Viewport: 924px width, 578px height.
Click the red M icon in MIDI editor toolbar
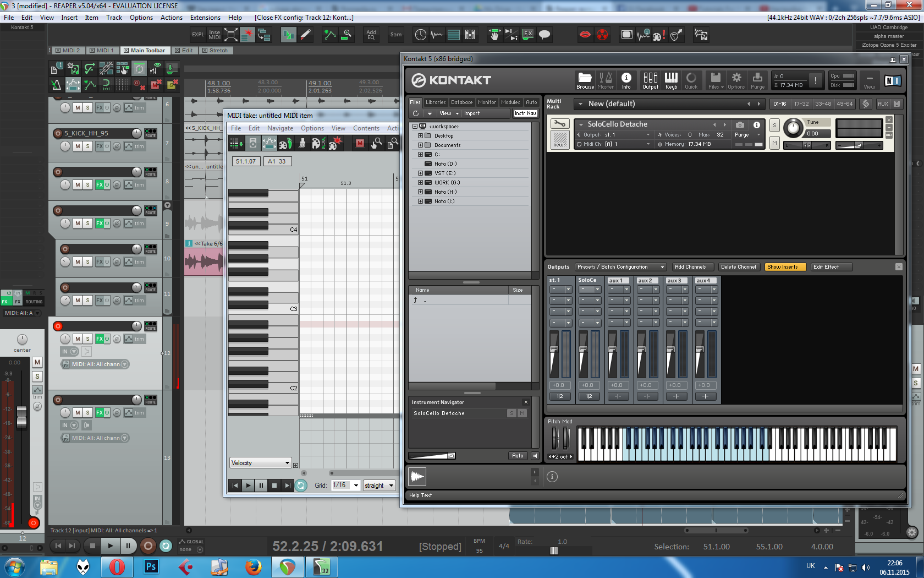click(x=360, y=144)
